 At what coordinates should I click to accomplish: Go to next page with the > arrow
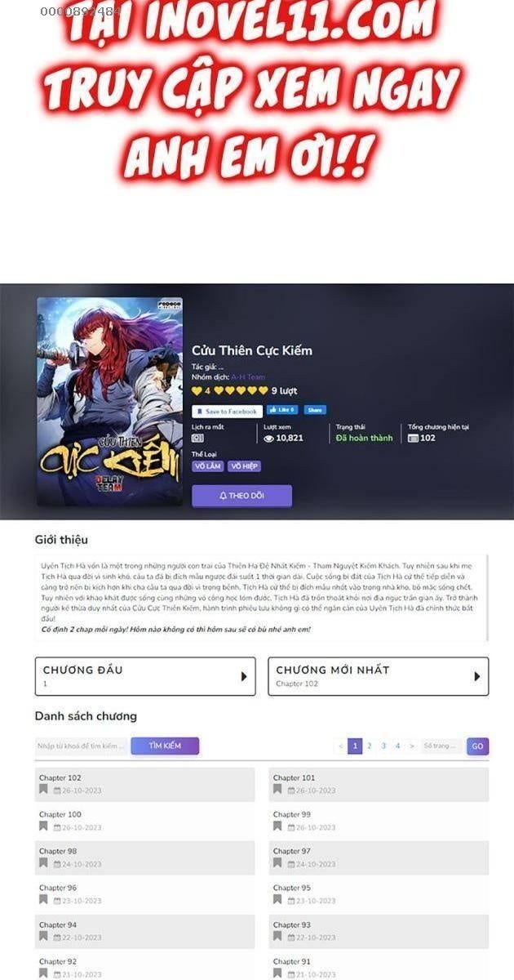tap(412, 746)
